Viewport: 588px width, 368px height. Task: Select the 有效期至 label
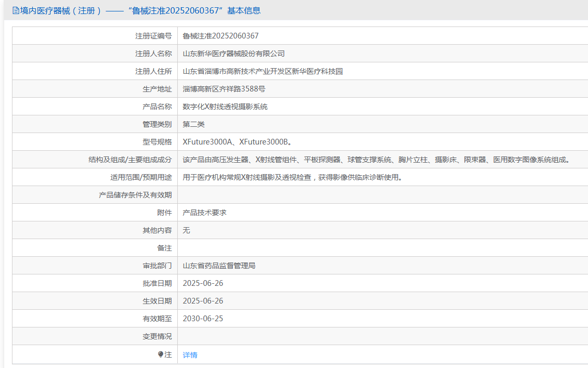(157, 318)
